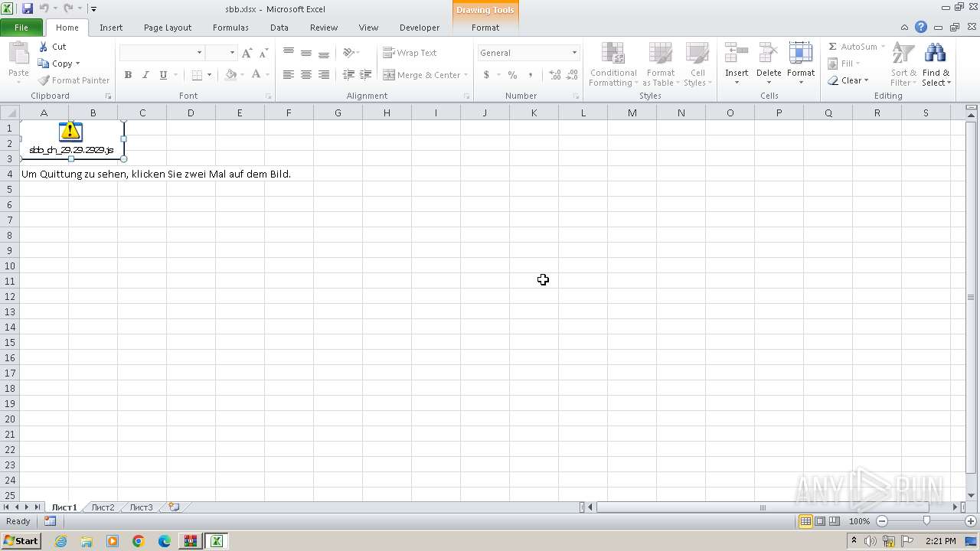Open the Font size combo box

pyautogui.click(x=220, y=53)
